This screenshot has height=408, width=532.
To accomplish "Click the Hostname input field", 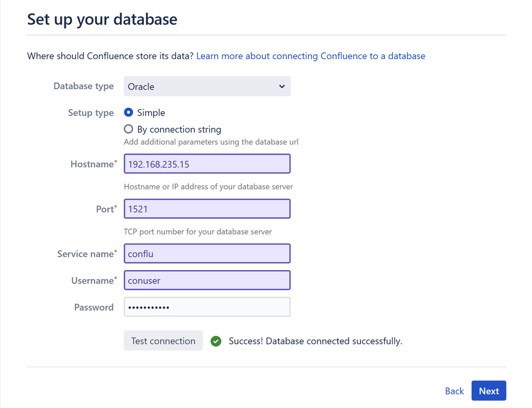I will (x=207, y=164).
